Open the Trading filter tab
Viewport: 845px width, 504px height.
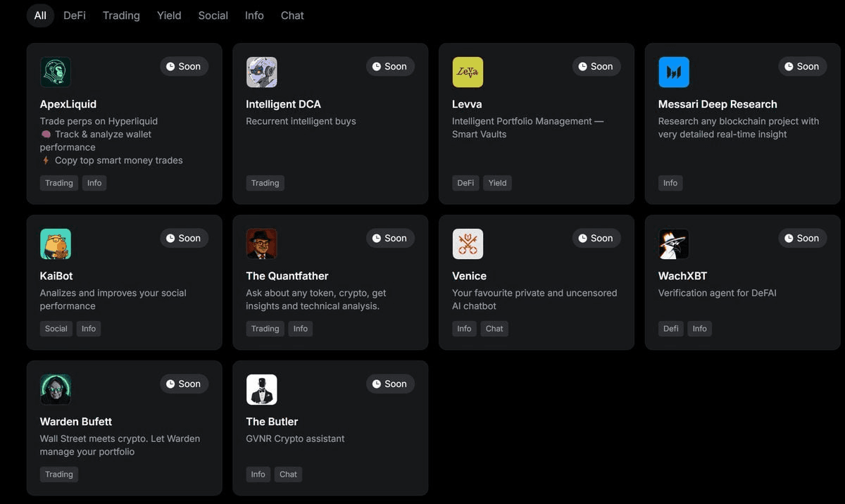coord(121,15)
